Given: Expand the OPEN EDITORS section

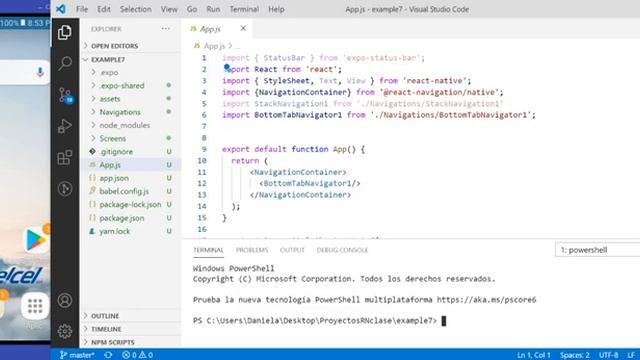Looking at the screenshot, I should point(131,46).
